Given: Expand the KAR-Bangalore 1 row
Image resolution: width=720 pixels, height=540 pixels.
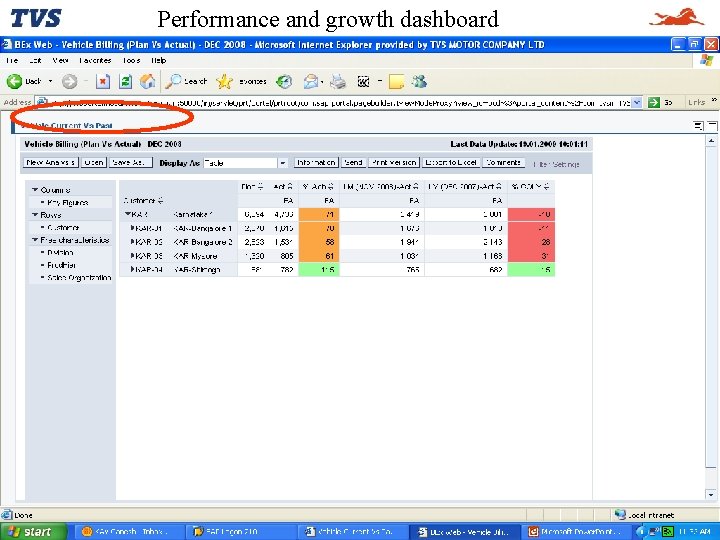Looking at the screenshot, I should point(133,228).
